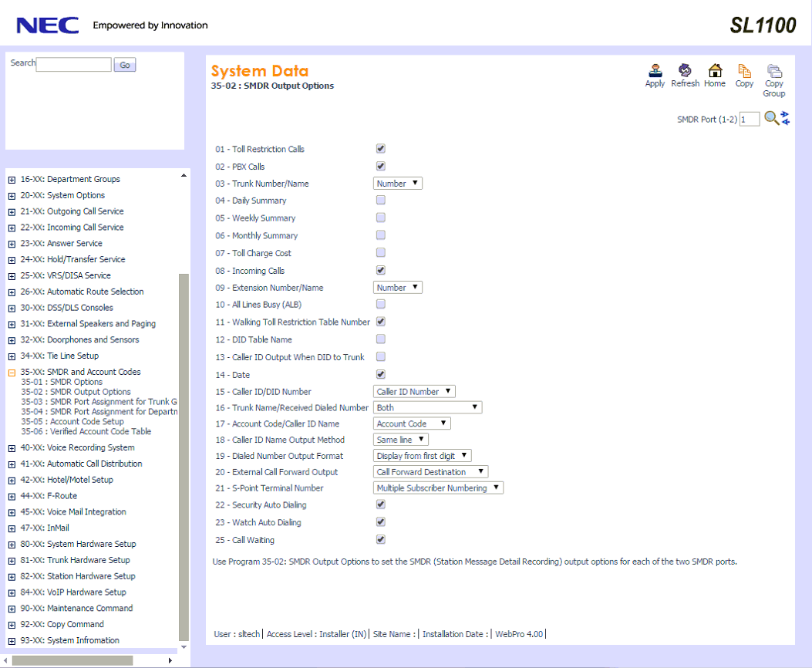This screenshot has height=668, width=812.
Task: Click the Go search button
Action: tap(125, 65)
